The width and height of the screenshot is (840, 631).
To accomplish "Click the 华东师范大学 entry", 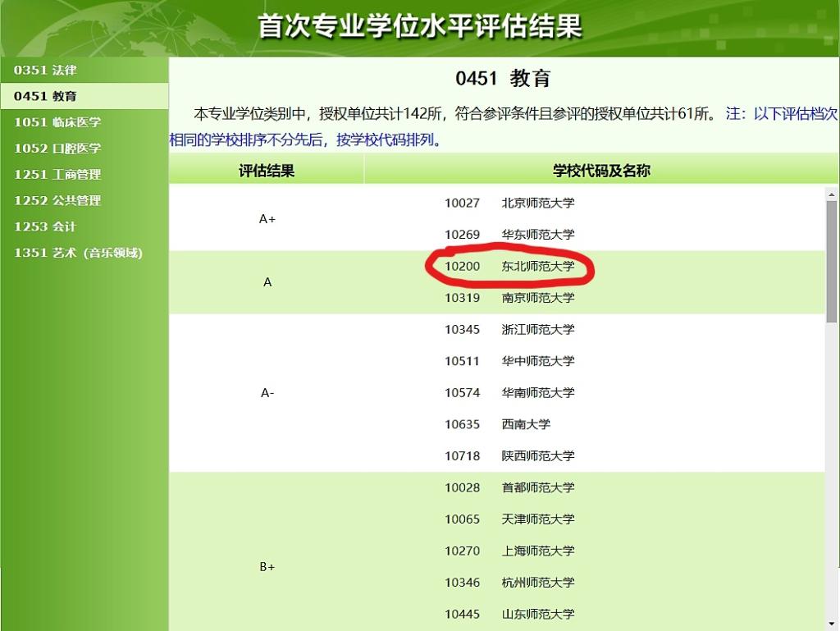I will (x=537, y=235).
